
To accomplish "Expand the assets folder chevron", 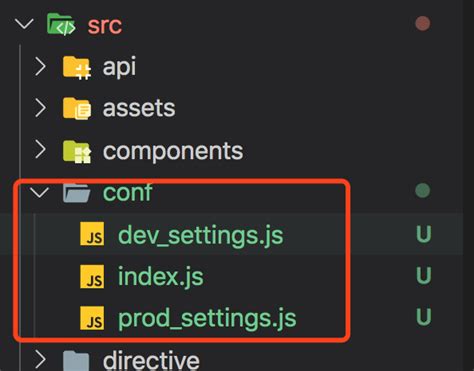I will 40,108.
